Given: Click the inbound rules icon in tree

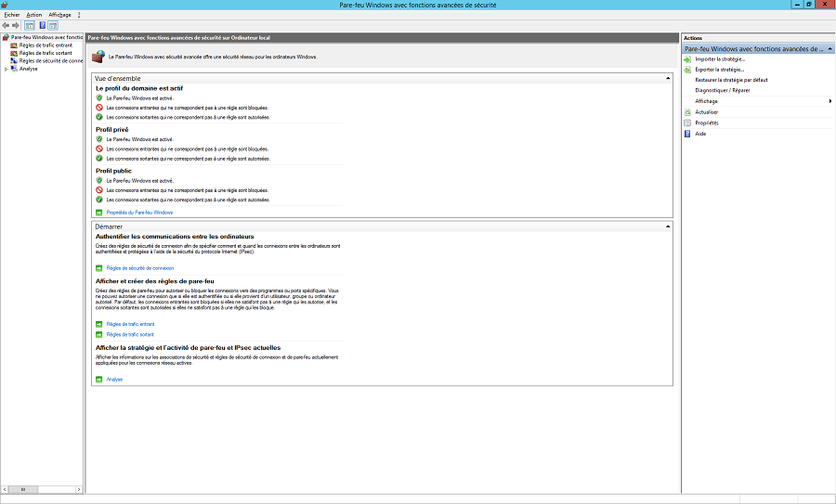Looking at the screenshot, I should [x=14, y=45].
